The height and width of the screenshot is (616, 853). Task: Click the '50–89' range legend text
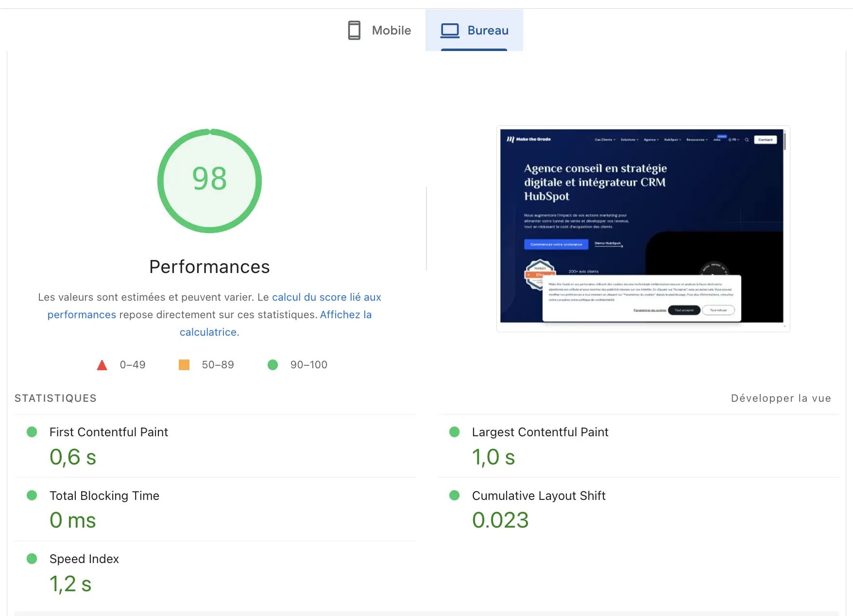pyautogui.click(x=218, y=365)
